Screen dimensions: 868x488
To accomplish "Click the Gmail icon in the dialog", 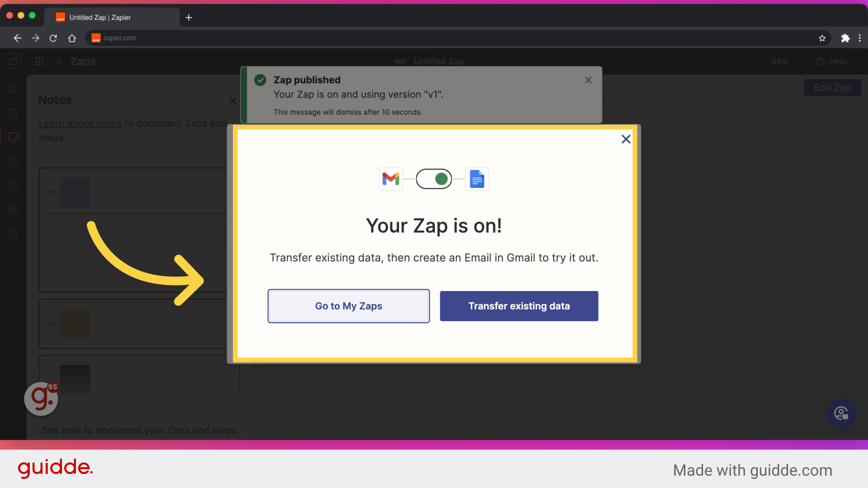I will click(x=391, y=179).
